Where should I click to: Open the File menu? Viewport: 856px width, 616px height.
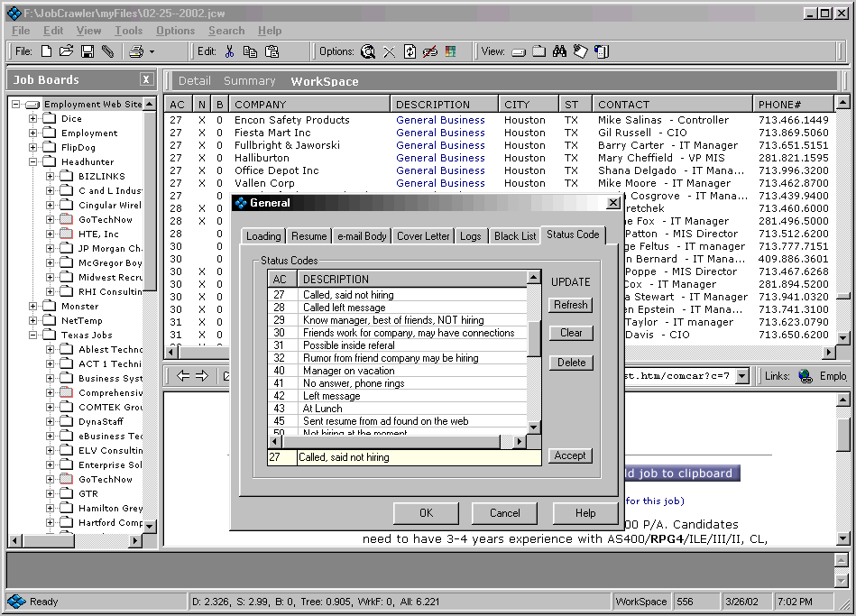[x=21, y=31]
